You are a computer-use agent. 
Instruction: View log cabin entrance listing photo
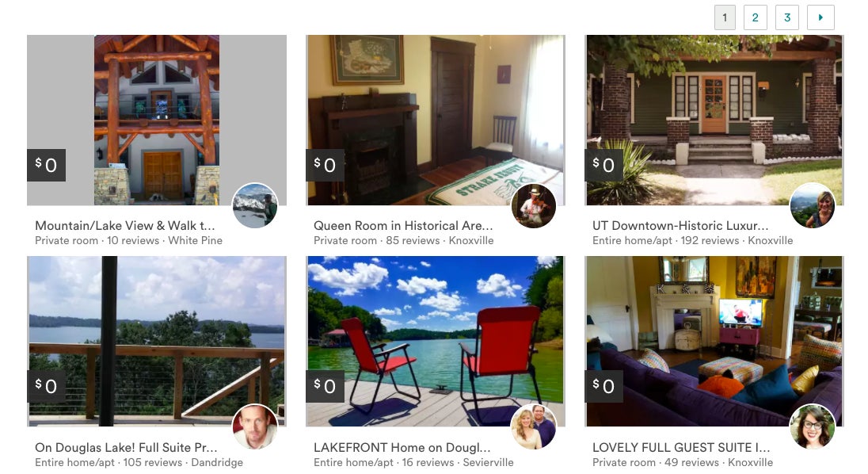157,120
